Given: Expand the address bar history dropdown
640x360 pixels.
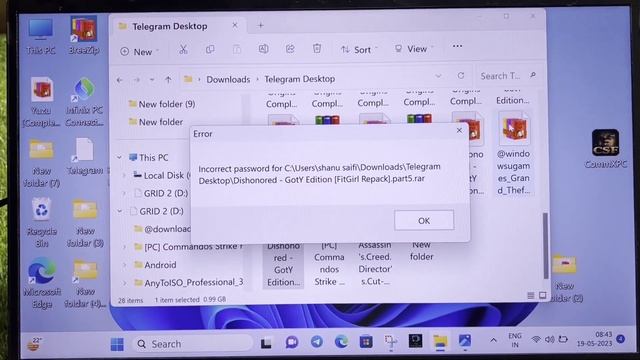Looking at the screenshot, I should [438, 76].
